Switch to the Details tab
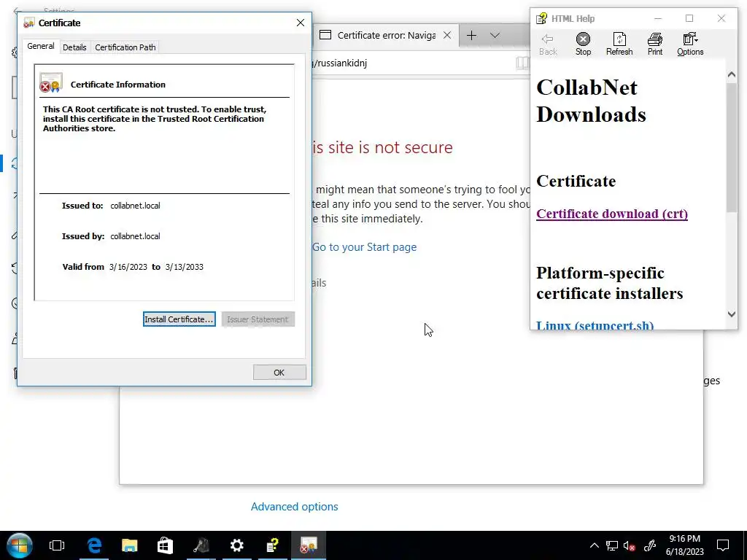This screenshot has width=747, height=560. [x=74, y=47]
